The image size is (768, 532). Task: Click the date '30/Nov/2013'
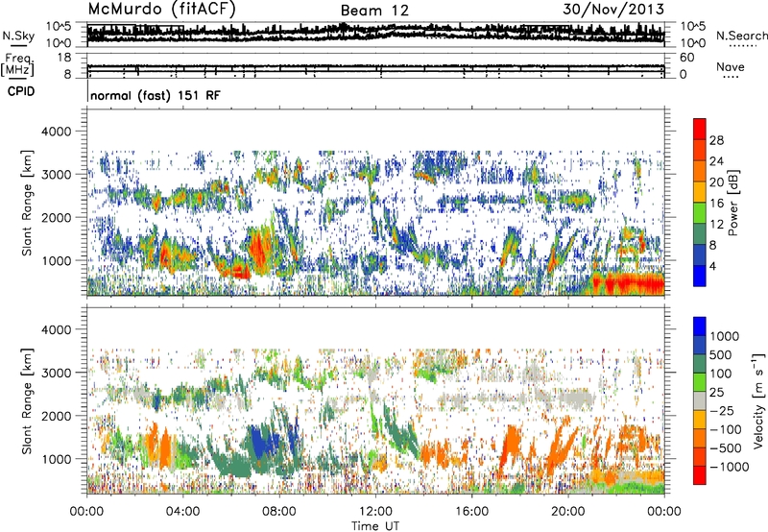click(x=613, y=10)
